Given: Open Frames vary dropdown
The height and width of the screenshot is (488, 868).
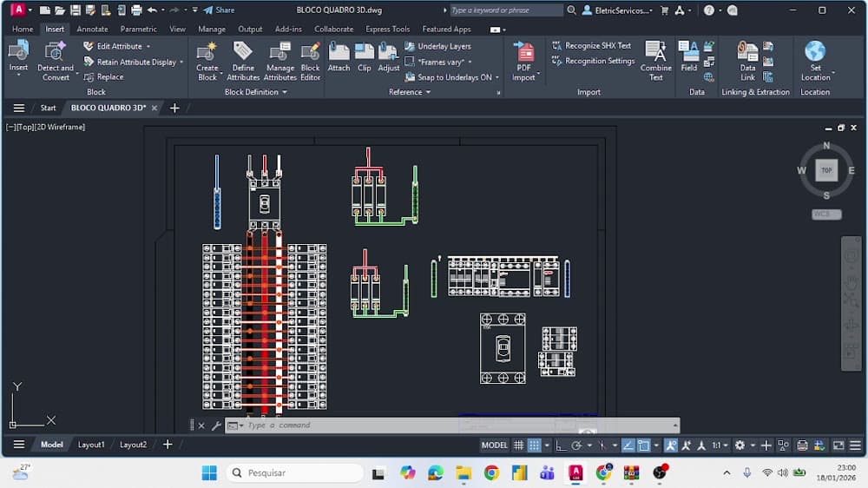Looking at the screenshot, I should click(x=470, y=62).
